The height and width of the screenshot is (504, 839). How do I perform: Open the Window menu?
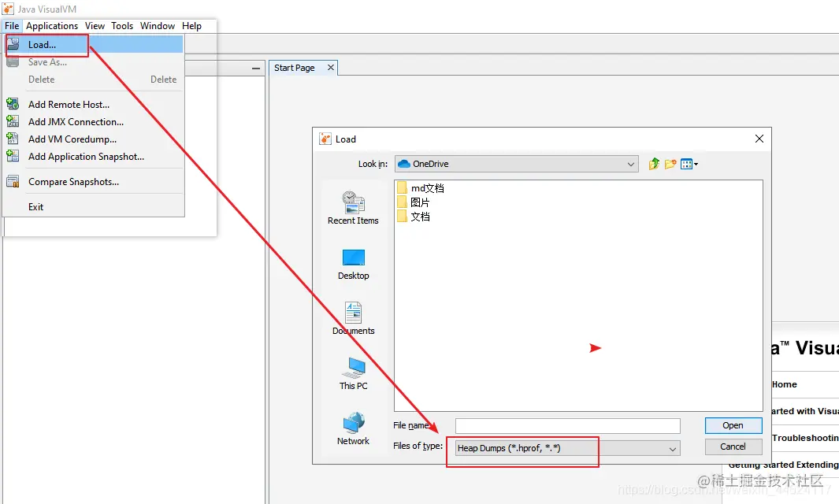click(158, 26)
